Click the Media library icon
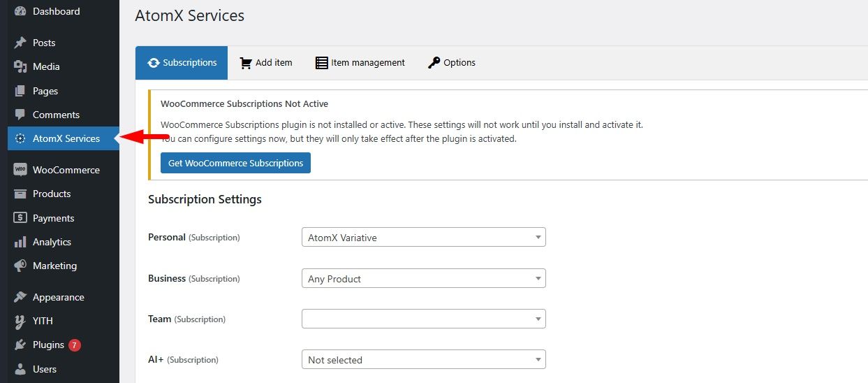 click(x=20, y=66)
